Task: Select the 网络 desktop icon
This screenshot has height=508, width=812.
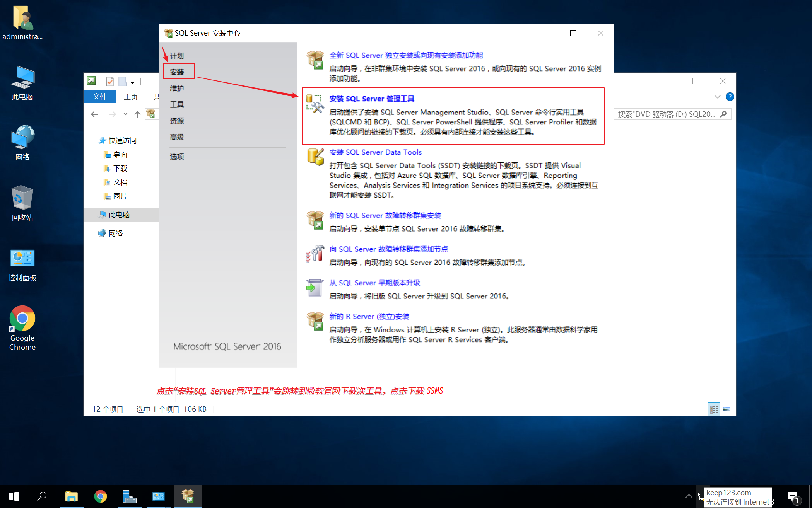Action: [22, 143]
